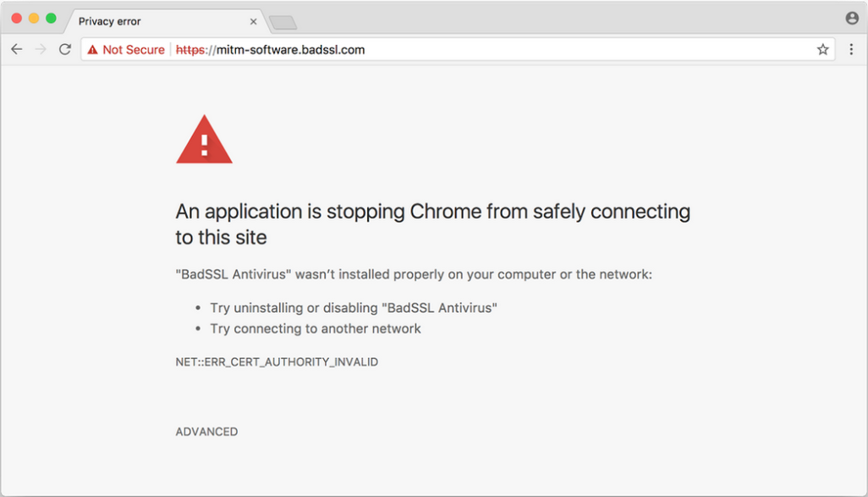868x497 pixels.
Task: Click the warning triangle inside the address bar
Action: 93,49
